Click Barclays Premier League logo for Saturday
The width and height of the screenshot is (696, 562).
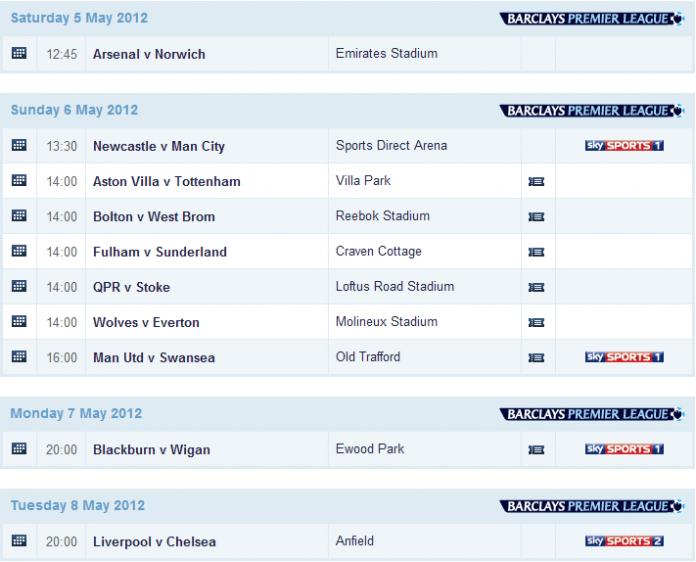592,19
